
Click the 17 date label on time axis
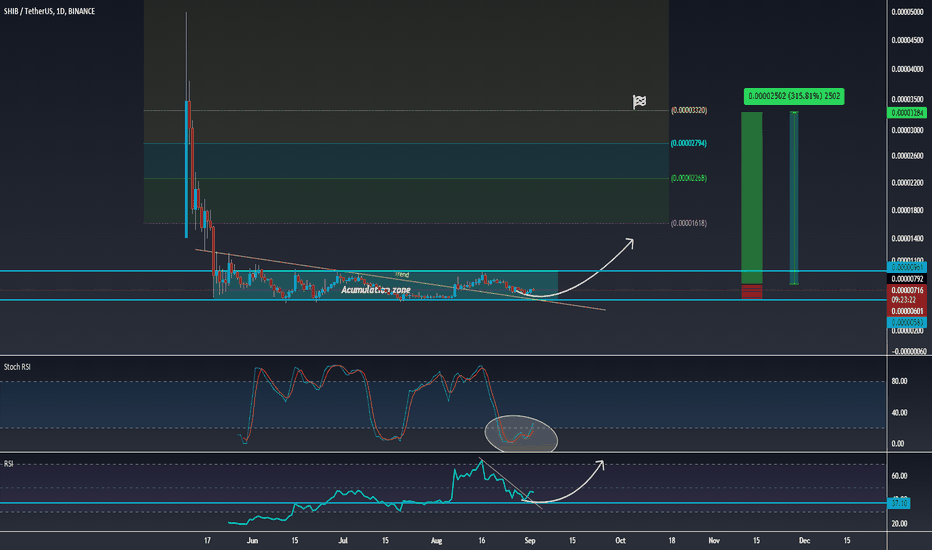click(207, 540)
